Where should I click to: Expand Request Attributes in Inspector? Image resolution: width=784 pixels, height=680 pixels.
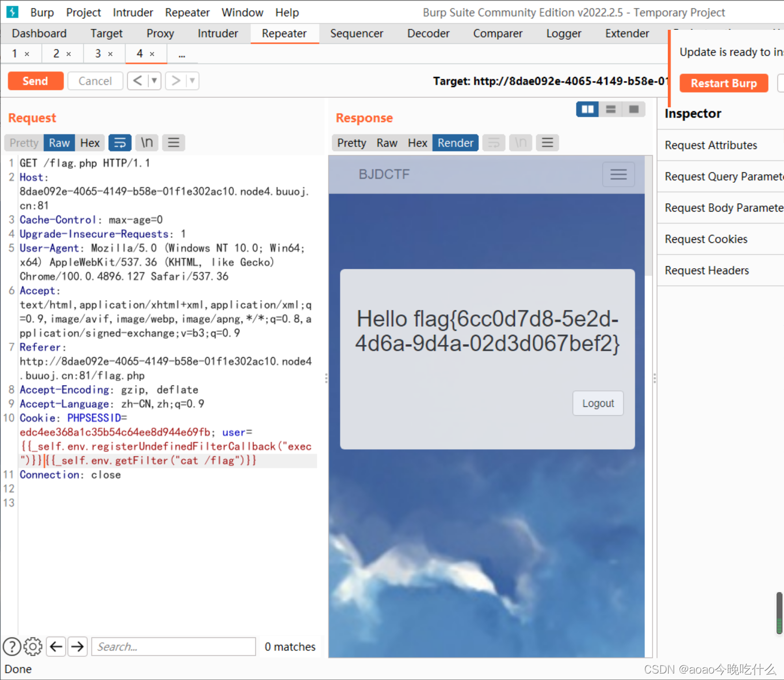click(x=720, y=145)
